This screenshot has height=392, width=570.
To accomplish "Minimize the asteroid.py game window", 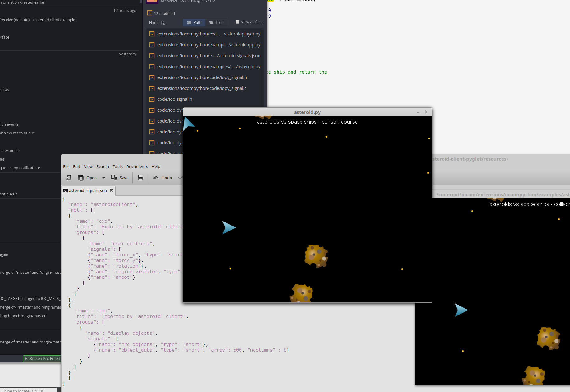I will pyautogui.click(x=418, y=112).
